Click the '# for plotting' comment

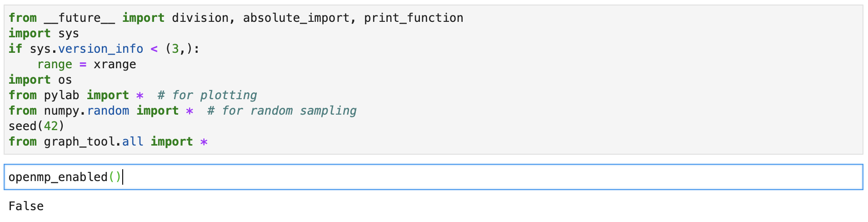[207, 95]
